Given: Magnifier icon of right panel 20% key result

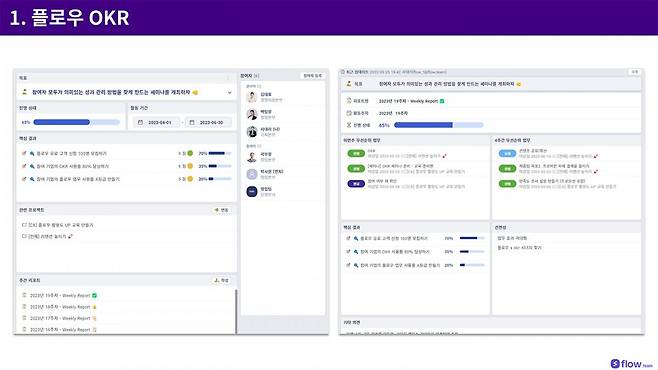Looking at the screenshot, I should point(356,266).
